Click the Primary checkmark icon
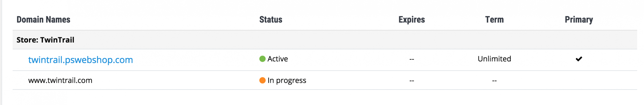This screenshot has height=105, width=644. click(579, 59)
